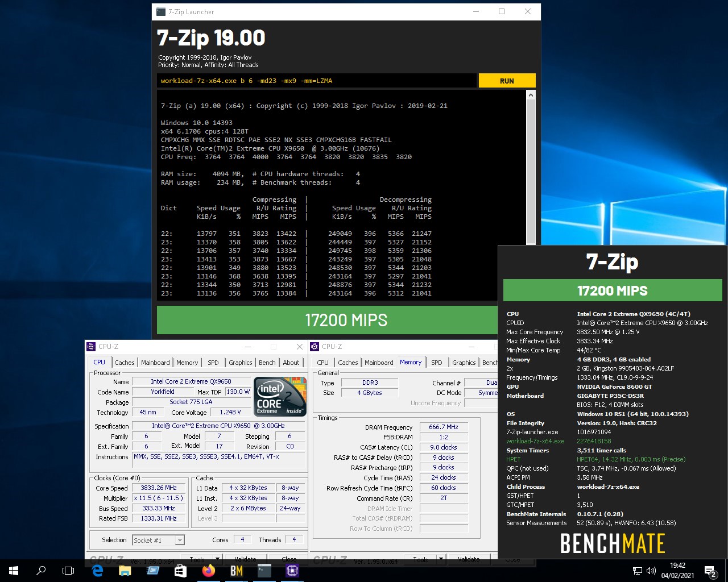Image resolution: width=728 pixels, height=582 pixels.
Task: Open the Microsoft Store taskbar icon
Action: (x=181, y=571)
